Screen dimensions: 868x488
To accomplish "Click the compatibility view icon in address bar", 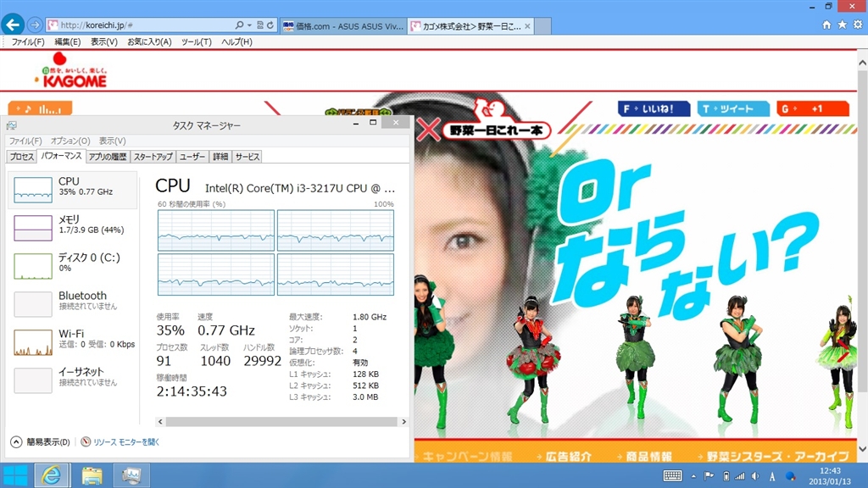I will (x=259, y=25).
